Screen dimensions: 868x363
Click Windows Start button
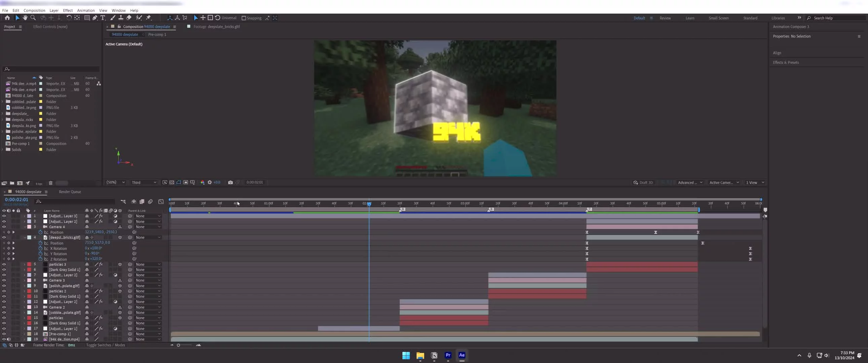[406, 355]
